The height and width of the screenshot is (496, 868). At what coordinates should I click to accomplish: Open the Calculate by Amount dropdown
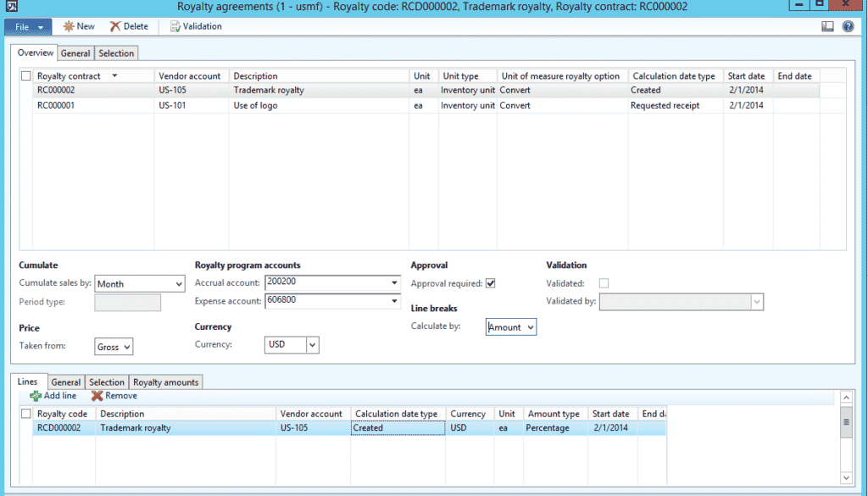click(x=511, y=327)
